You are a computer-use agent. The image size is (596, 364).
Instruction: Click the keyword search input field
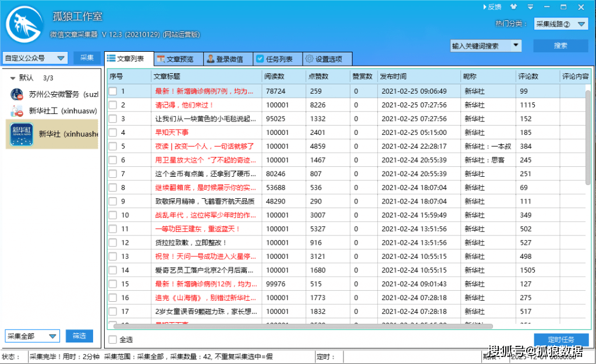pyautogui.click(x=480, y=45)
